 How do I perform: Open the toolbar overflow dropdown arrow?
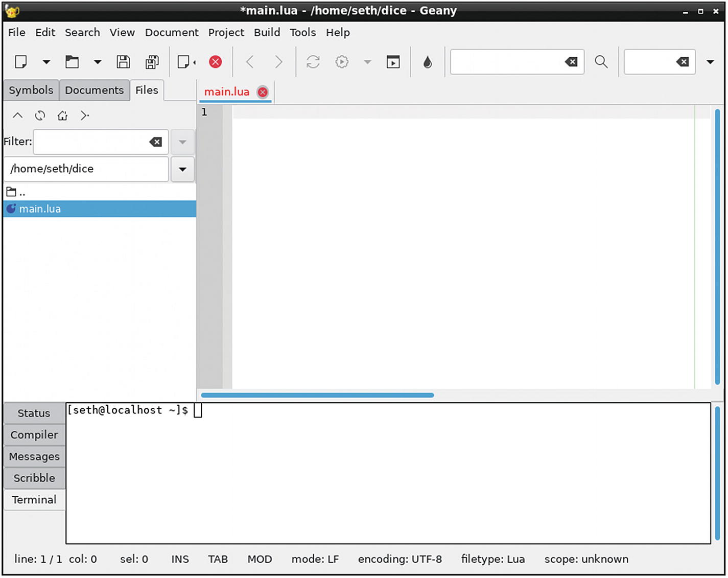(710, 62)
